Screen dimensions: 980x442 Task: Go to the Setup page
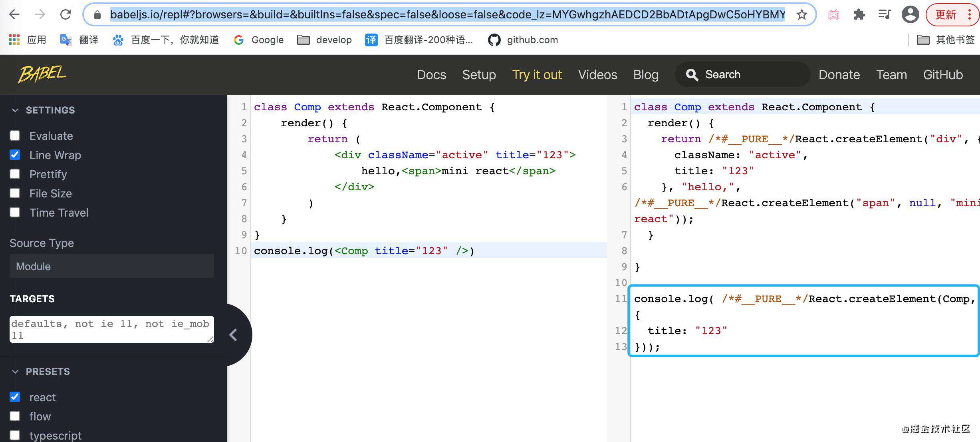479,75
